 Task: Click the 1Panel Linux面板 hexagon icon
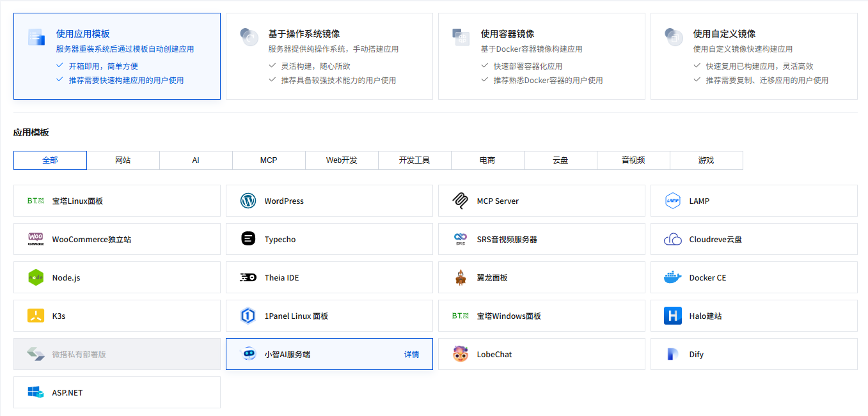[248, 316]
